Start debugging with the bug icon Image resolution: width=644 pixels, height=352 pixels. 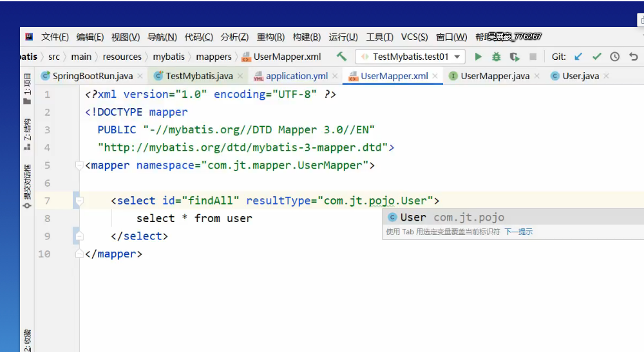point(496,57)
